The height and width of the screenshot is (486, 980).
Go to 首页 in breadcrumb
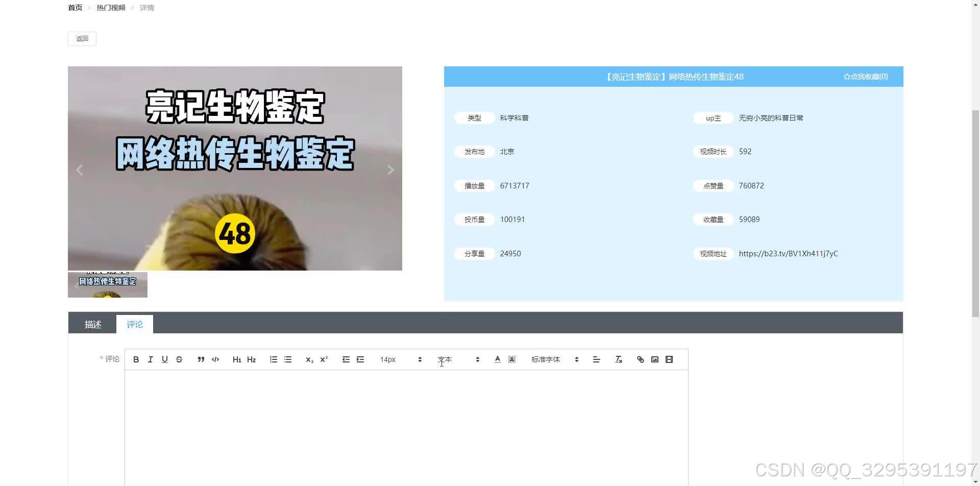tap(75, 8)
